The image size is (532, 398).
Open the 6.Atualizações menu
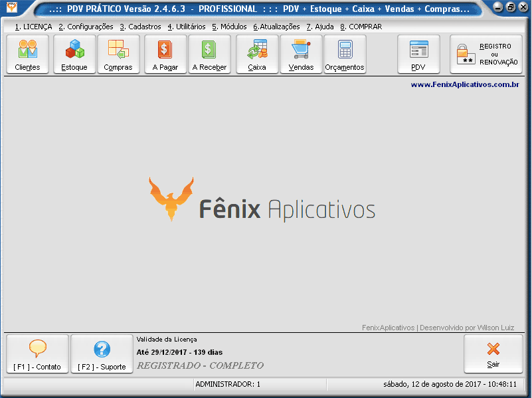pyautogui.click(x=276, y=27)
